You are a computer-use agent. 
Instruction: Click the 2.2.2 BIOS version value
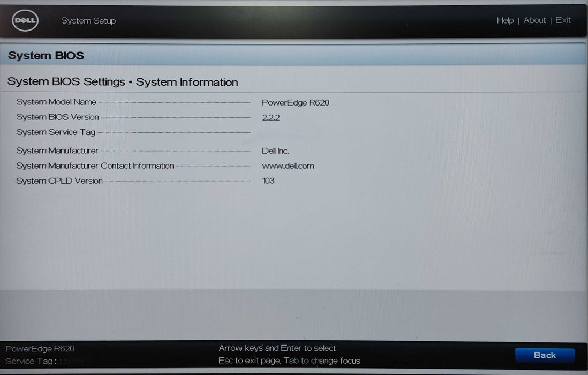point(271,117)
